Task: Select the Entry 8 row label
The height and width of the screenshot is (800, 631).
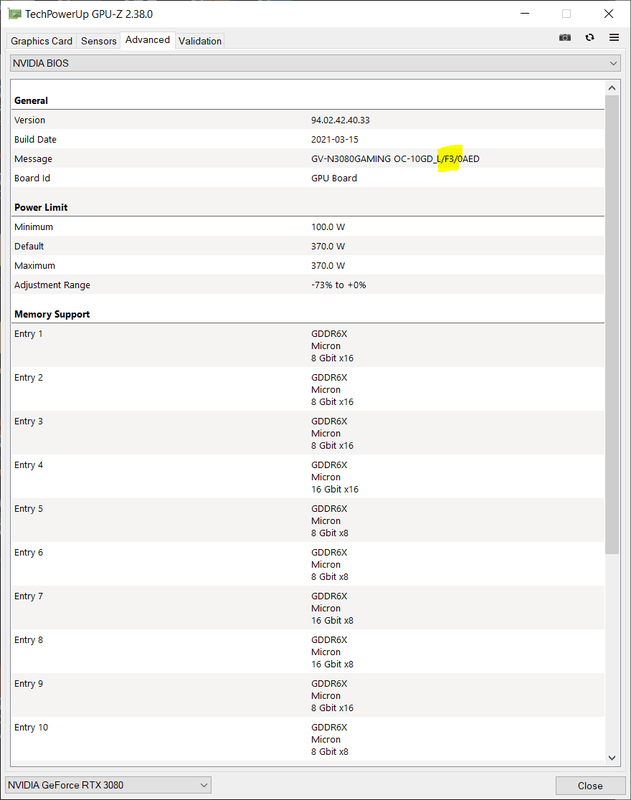Action: 29,640
